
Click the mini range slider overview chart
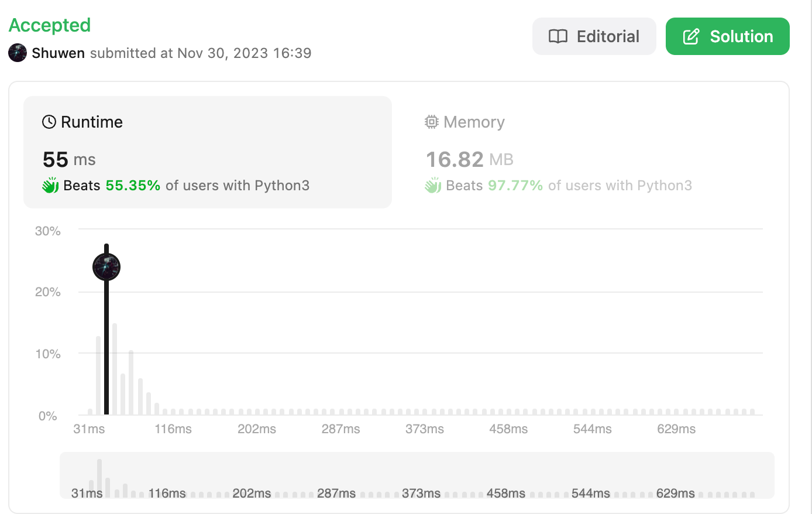(417, 475)
